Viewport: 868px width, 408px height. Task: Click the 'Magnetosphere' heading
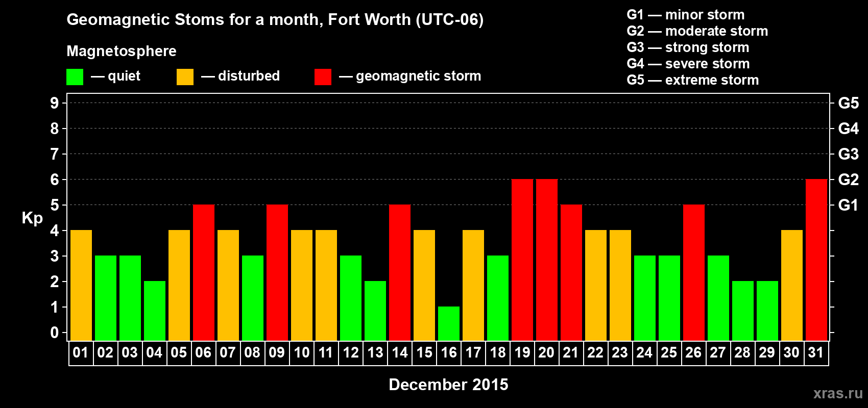tap(122, 51)
